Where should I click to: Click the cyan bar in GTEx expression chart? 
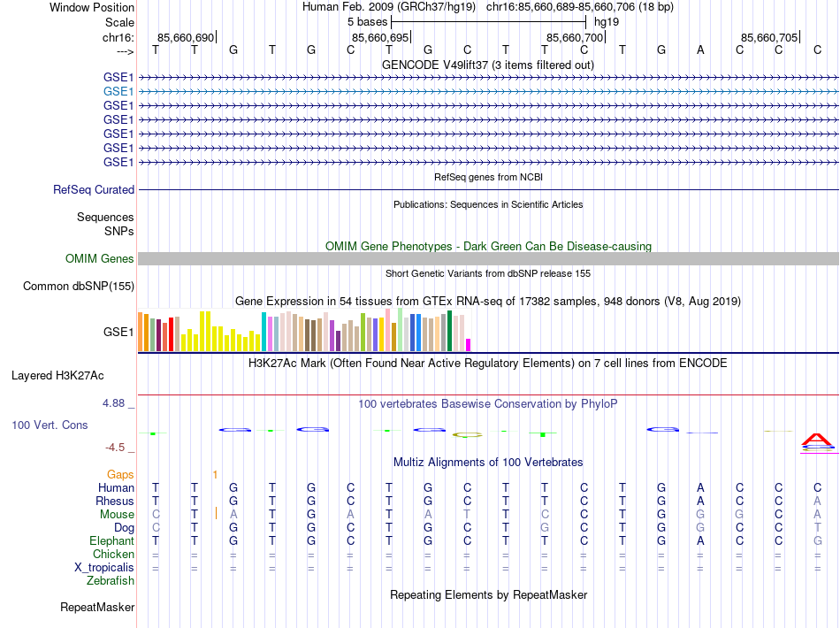coord(263,332)
